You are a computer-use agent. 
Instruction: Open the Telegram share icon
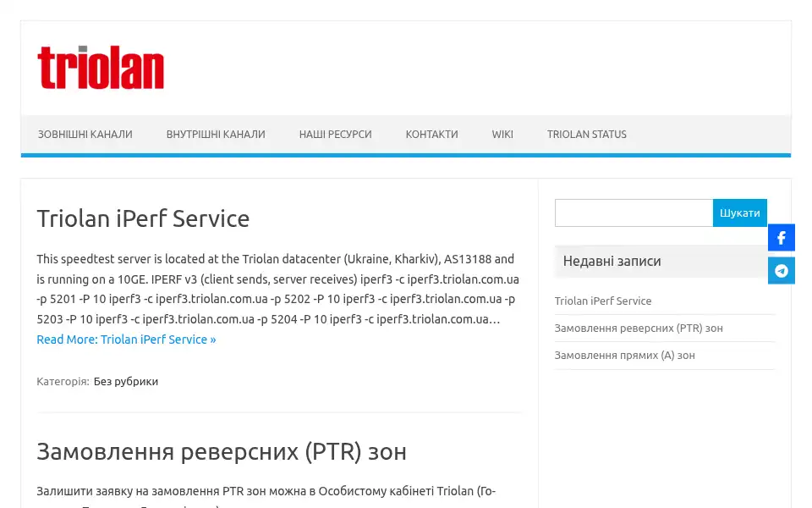pyautogui.click(x=782, y=271)
